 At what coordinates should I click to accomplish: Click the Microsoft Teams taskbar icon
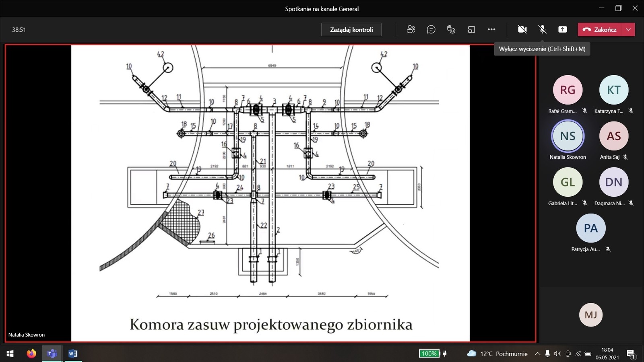pyautogui.click(x=52, y=354)
